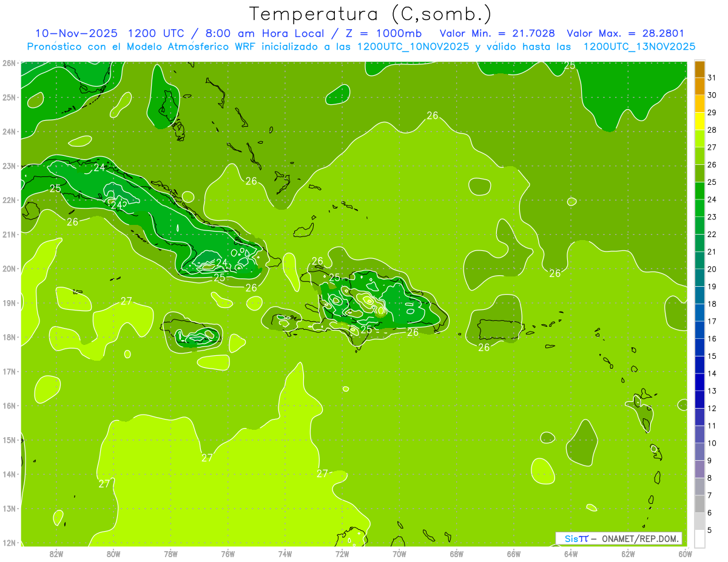Click the '25N' latitude axis label
The height and width of the screenshot is (562, 728).
point(9,98)
